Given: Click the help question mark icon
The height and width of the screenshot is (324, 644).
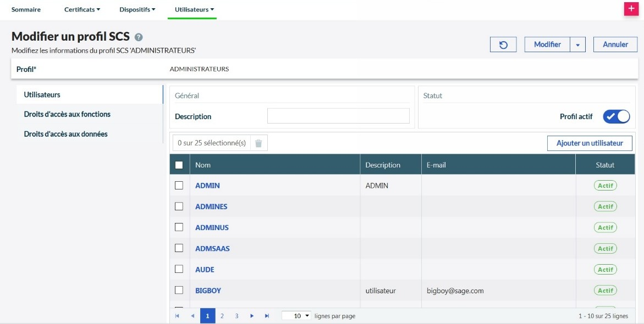Looking at the screenshot, I should [x=139, y=37].
